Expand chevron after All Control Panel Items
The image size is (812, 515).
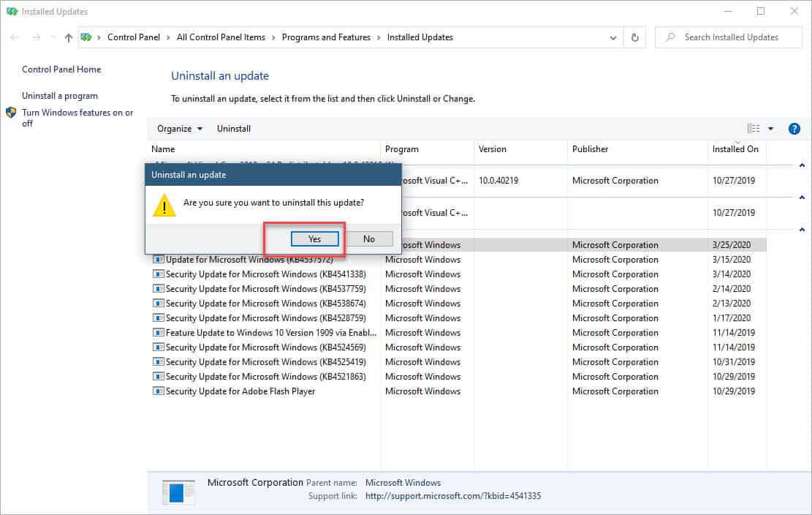[x=273, y=37]
